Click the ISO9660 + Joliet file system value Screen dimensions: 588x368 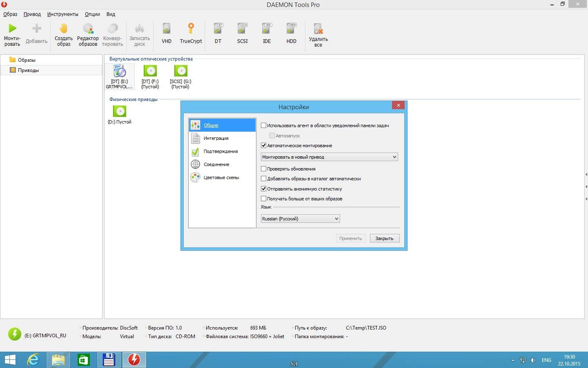[267, 337]
